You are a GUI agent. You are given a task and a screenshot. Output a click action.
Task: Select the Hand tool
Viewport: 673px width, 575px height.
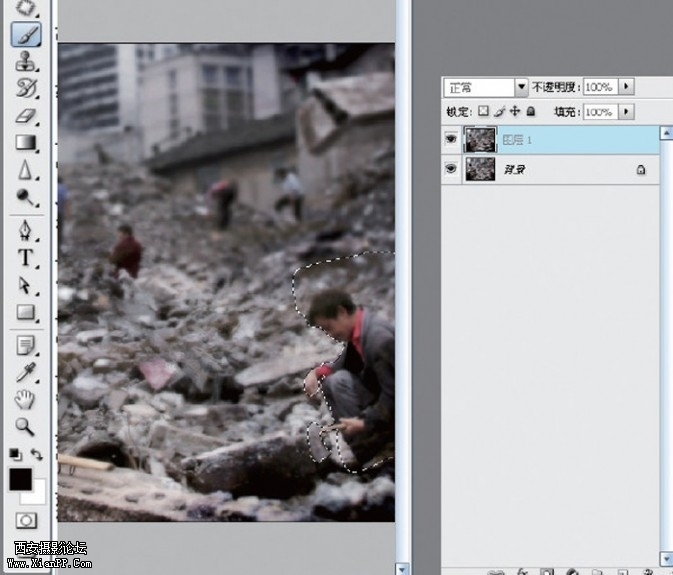(x=26, y=400)
